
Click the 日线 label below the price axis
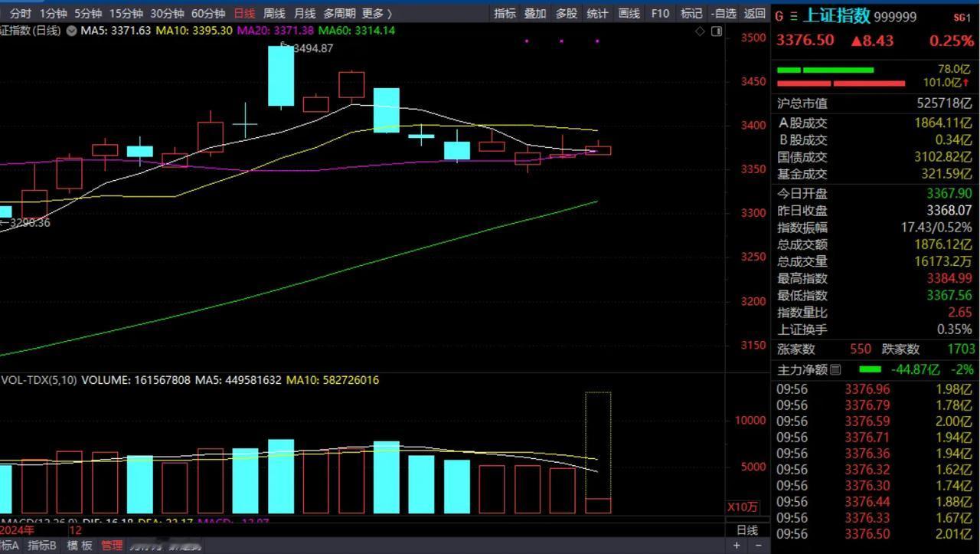coord(747,530)
